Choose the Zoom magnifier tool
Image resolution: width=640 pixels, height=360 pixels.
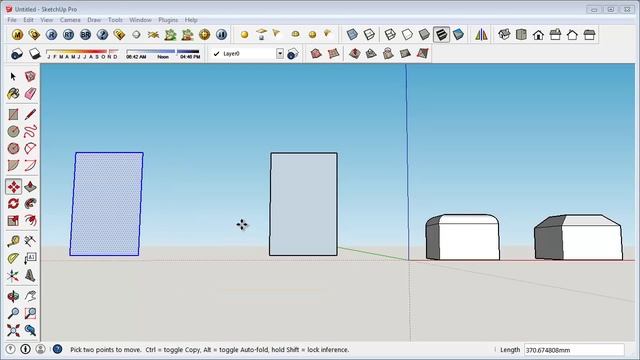pos(13,313)
